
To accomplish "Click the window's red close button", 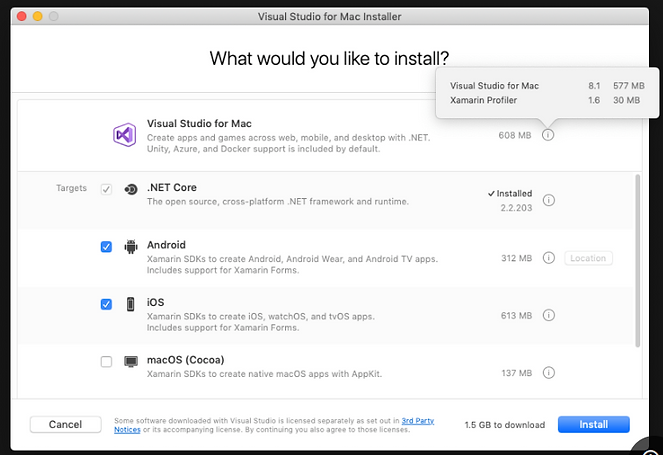I will 22,16.
